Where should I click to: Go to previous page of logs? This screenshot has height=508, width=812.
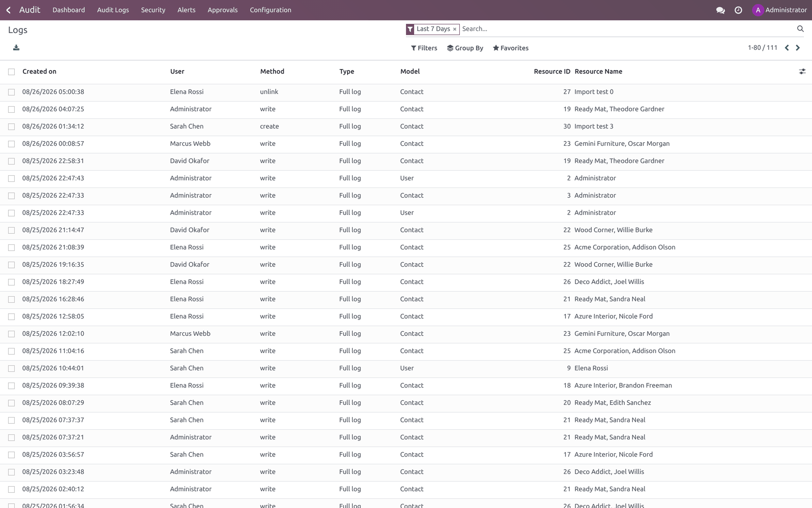[787, 48]
